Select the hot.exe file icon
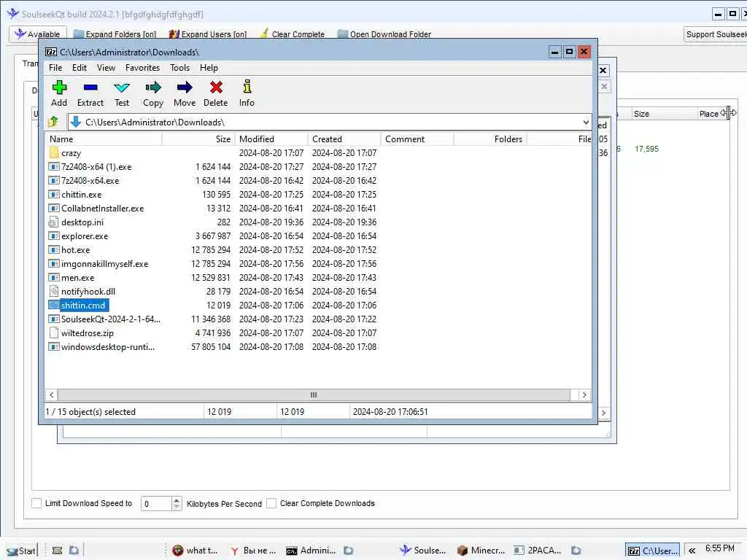The width and height of the screenshot is (747, 560). [54, 249]
